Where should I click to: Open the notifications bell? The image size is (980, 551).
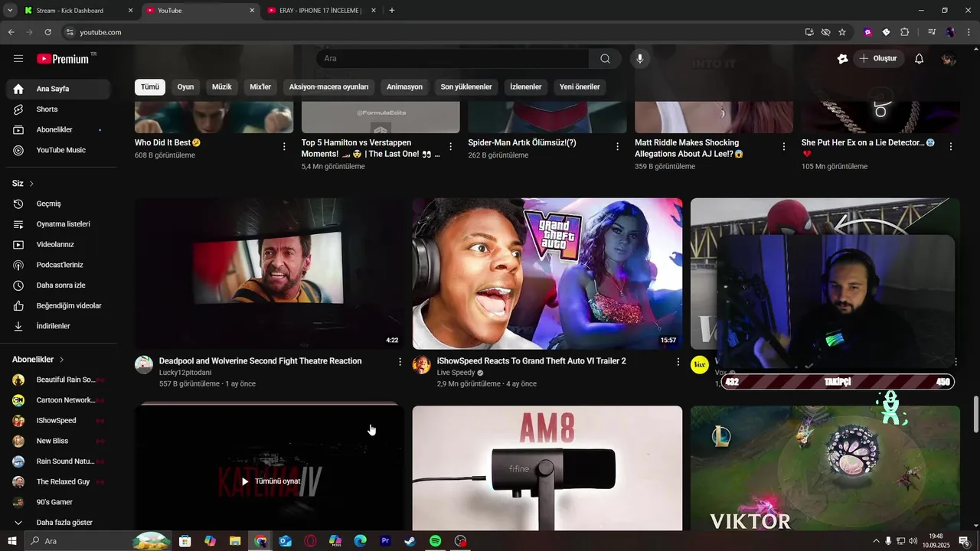[920, 59]
